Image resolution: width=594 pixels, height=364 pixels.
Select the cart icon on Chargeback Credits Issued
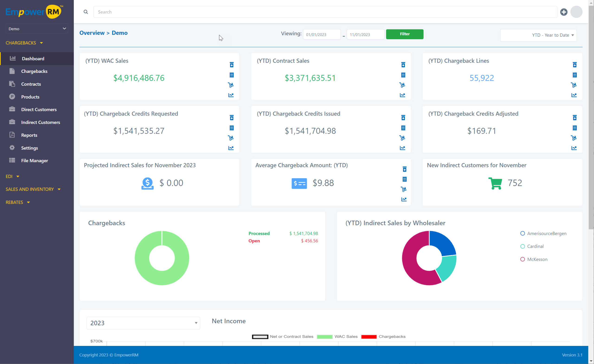coord(403,138)
